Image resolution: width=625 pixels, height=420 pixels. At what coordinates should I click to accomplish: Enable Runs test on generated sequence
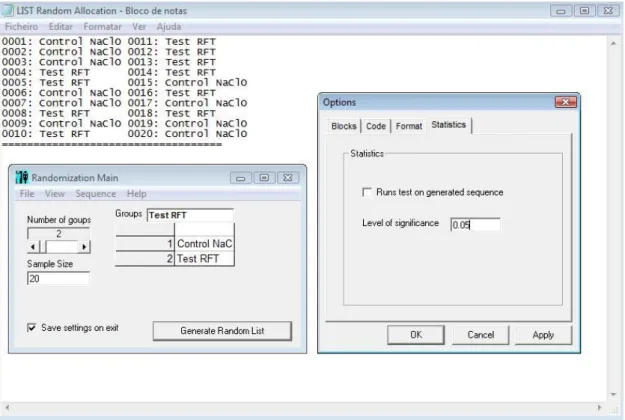(x=367, y=192)
